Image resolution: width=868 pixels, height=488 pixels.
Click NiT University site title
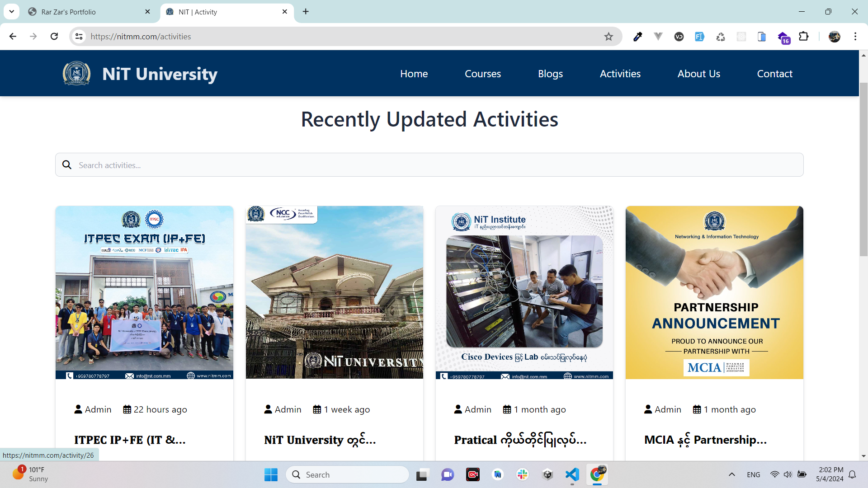coord(160,74)
